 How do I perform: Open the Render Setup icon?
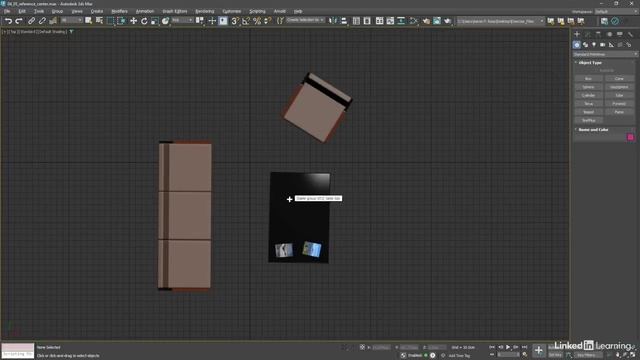426,21
